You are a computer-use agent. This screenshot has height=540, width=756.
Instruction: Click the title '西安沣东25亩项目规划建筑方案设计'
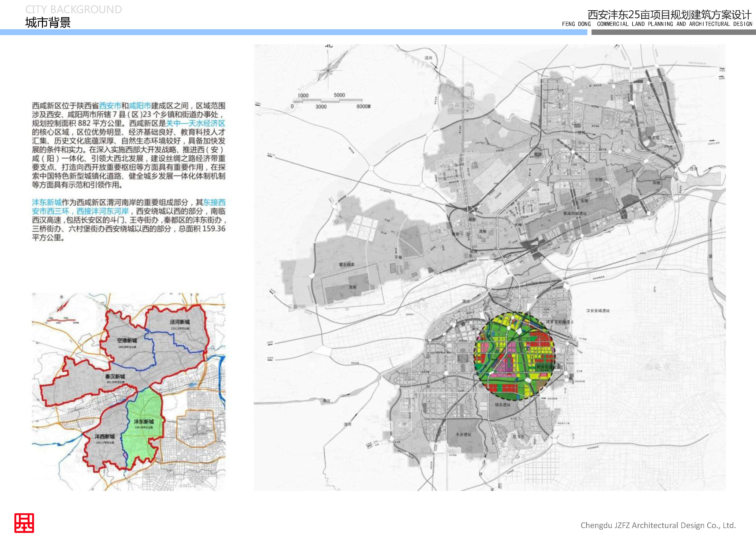click(x=669, y=15)
